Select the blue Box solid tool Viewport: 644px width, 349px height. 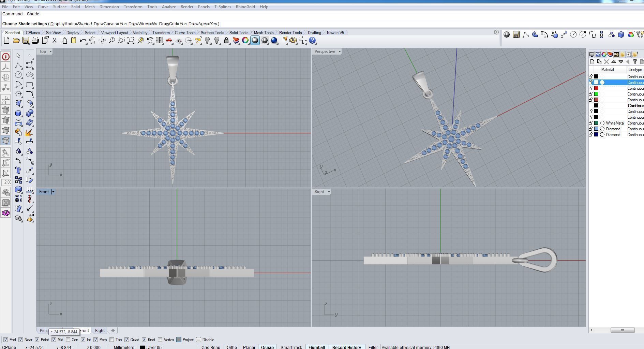click(18, 113)
